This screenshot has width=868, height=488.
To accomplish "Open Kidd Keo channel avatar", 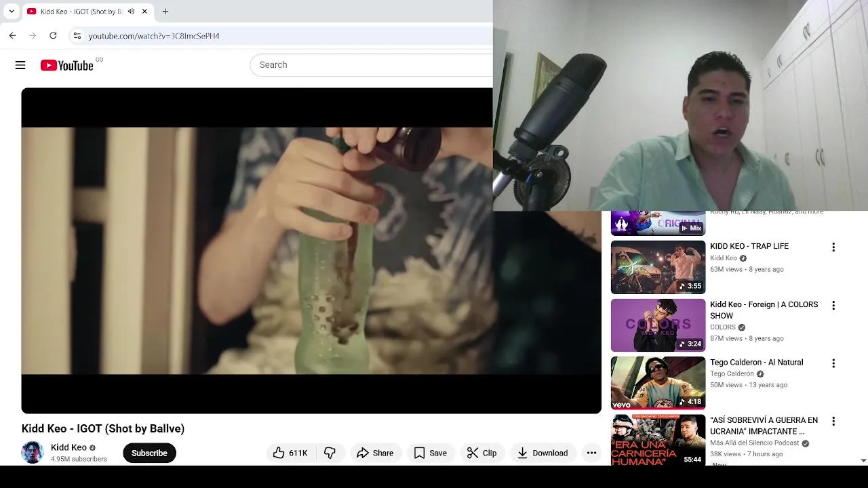I will click(x=33, y=452).
